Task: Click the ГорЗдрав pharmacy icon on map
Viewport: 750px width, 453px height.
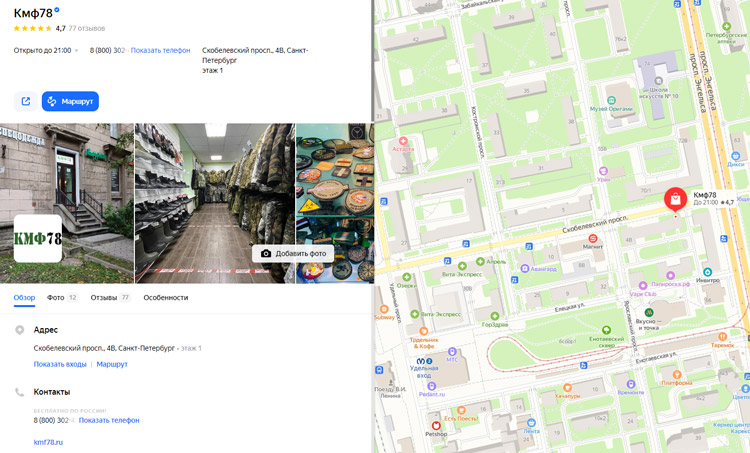Action: point(495,316)
